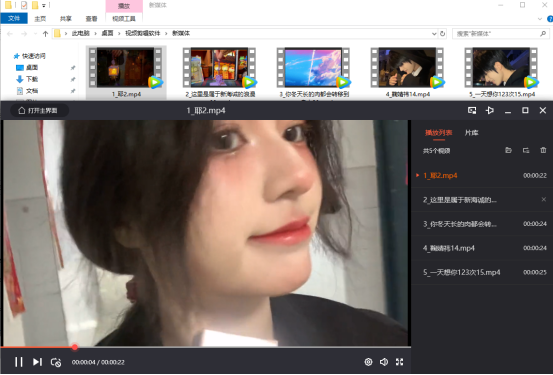Click the playlist order mode icon
The height and width of the screenshot is (375, 553).
point(526,150)
